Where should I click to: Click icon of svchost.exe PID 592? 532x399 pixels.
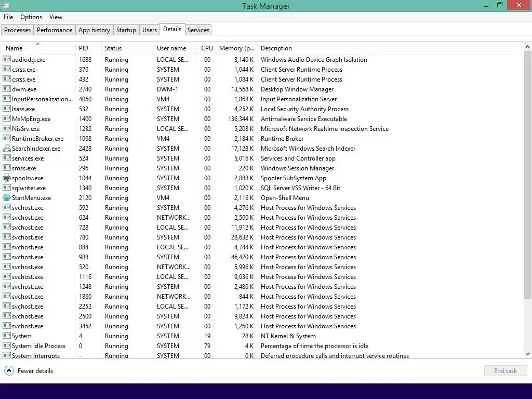point(6,207)
